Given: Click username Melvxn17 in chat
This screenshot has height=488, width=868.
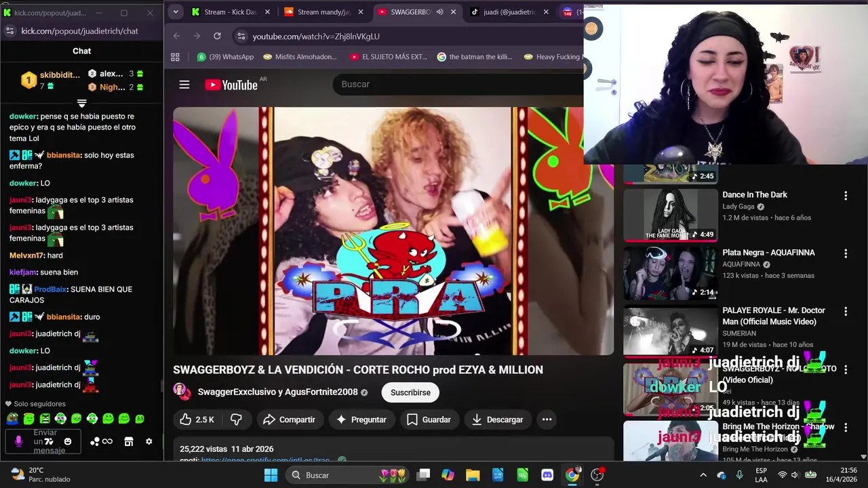Looking at the screenshot, I should pyautogui.click(x=26, y=256).
